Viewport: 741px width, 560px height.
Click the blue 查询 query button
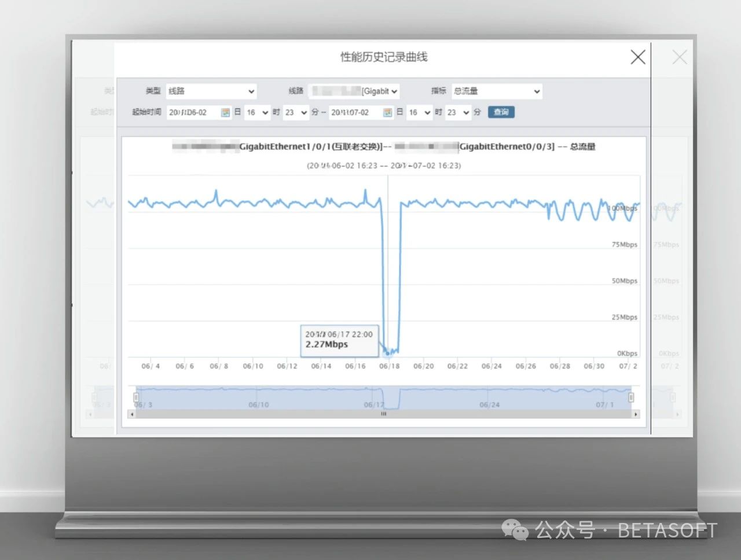(x=501, y=112)
